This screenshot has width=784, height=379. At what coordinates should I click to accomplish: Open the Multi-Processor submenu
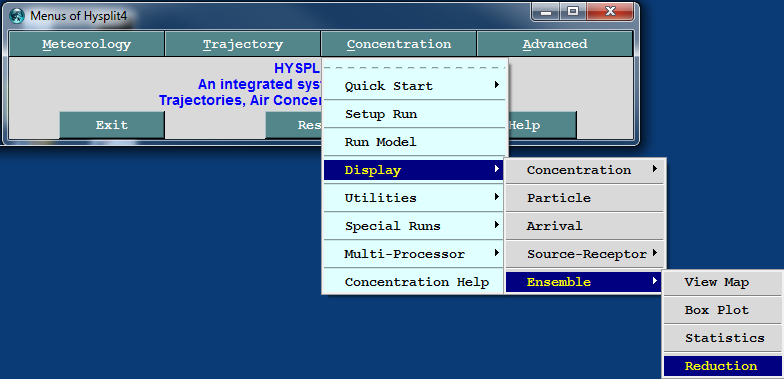(415, 254)
